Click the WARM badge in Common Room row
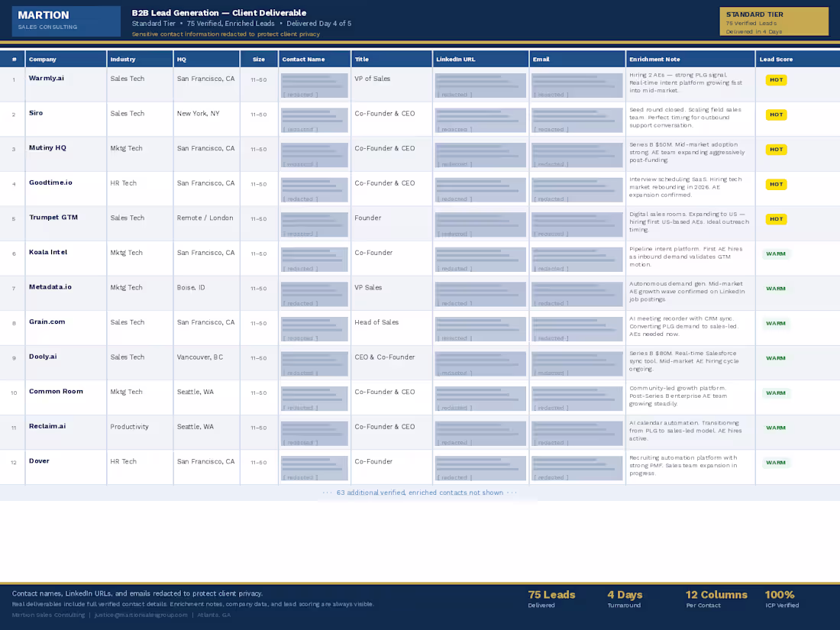840x630 pixels. click(776, 393)
